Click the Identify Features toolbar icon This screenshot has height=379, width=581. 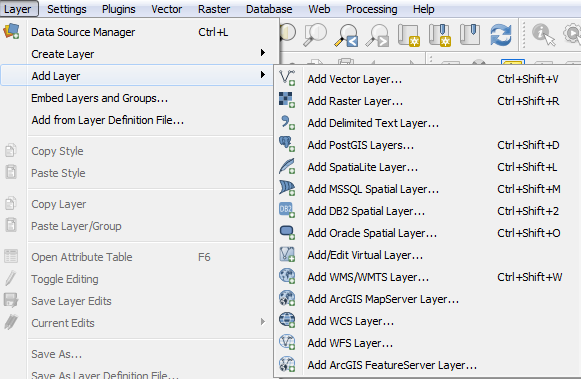pyautogui.click(x=544, y=35)
